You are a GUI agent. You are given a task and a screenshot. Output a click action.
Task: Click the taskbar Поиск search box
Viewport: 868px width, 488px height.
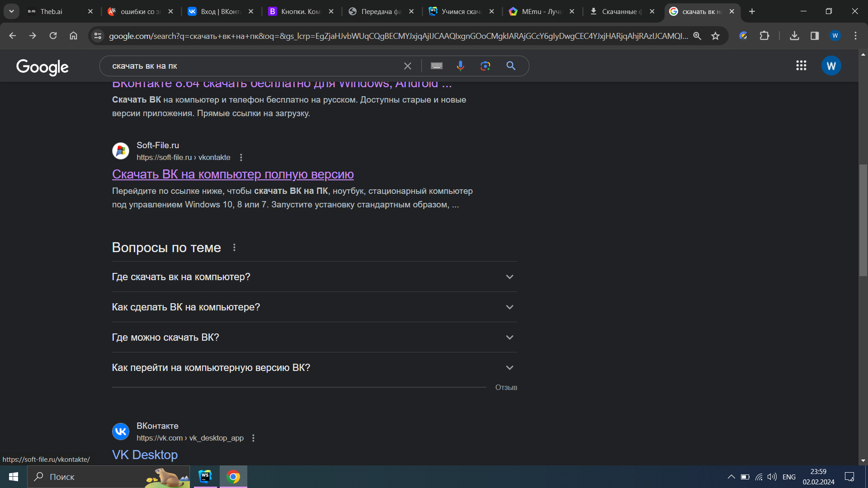click(108, 477)
